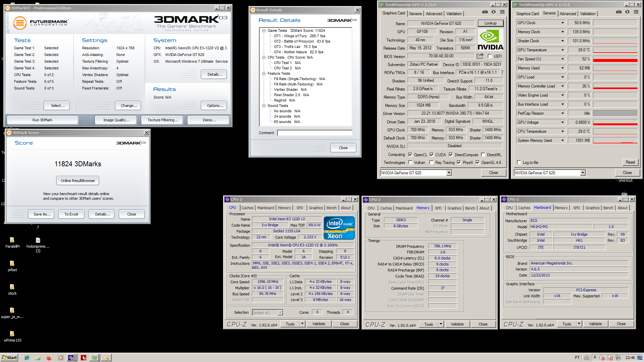Toggle the OpenCL checkbox
This screenshot has height=362, width=644.
(x=410, y=155)
